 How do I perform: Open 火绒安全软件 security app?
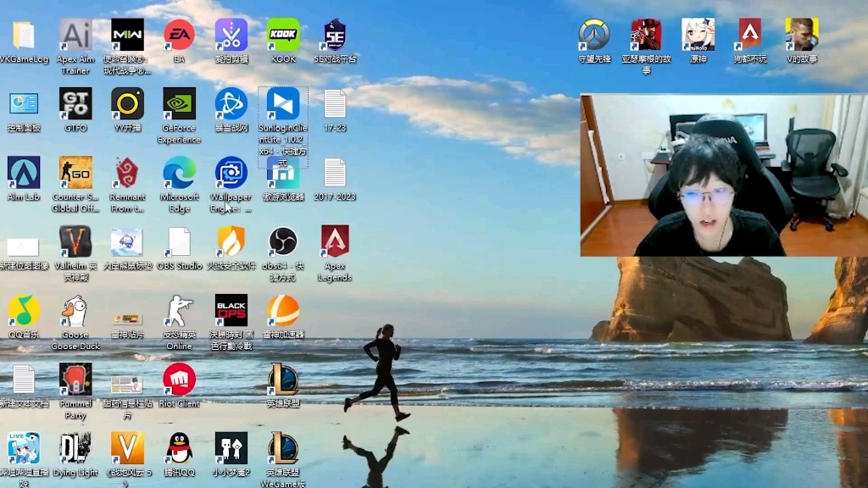[231, 241]
